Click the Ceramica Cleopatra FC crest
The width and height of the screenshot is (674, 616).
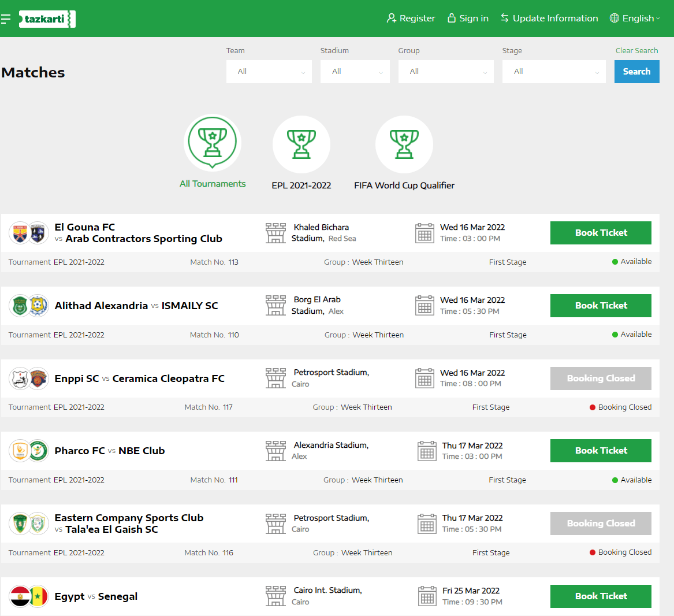click(x=38, y=378)
